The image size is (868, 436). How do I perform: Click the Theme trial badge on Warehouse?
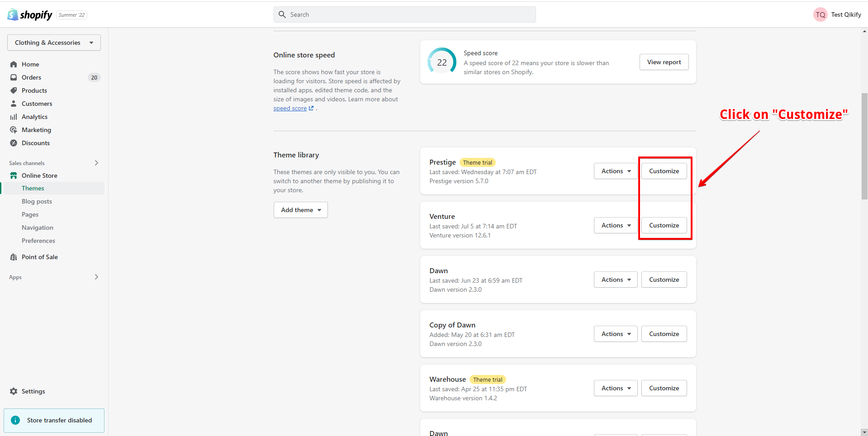tap(488, 379)
